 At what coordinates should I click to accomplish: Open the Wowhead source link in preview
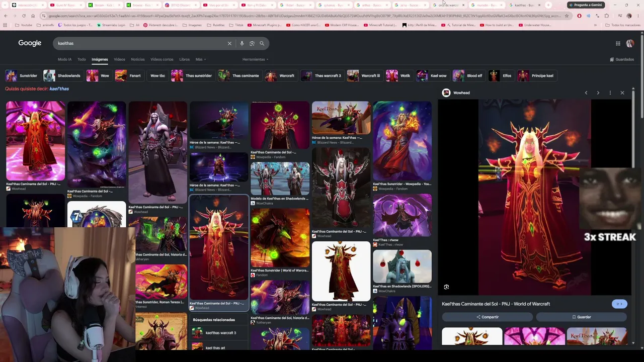click(456, 93)
